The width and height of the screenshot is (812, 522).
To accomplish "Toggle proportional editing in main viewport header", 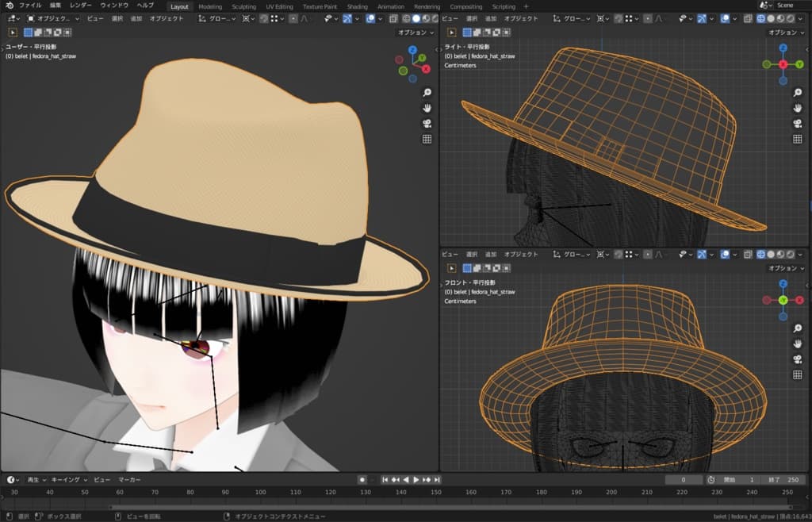I will 293,18.
